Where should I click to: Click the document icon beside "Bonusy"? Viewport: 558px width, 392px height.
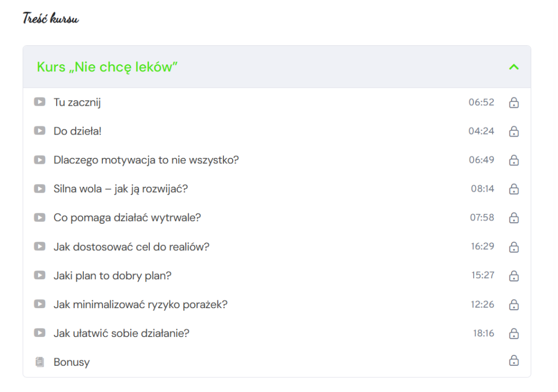coord(39,362)
